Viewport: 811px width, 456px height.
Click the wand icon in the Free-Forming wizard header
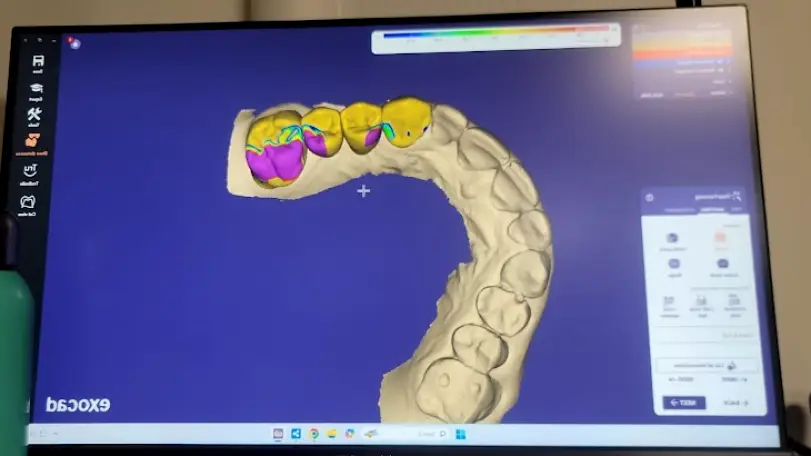tap(737, 196)
